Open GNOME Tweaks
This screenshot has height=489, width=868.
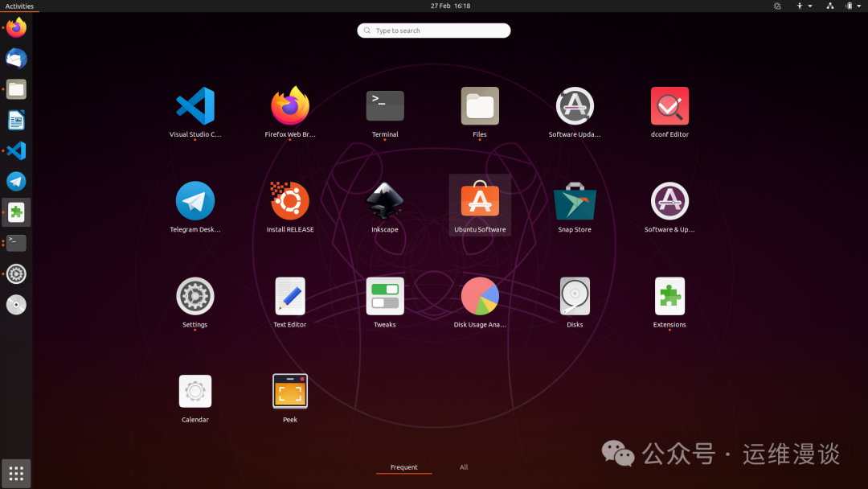point(384,295)
